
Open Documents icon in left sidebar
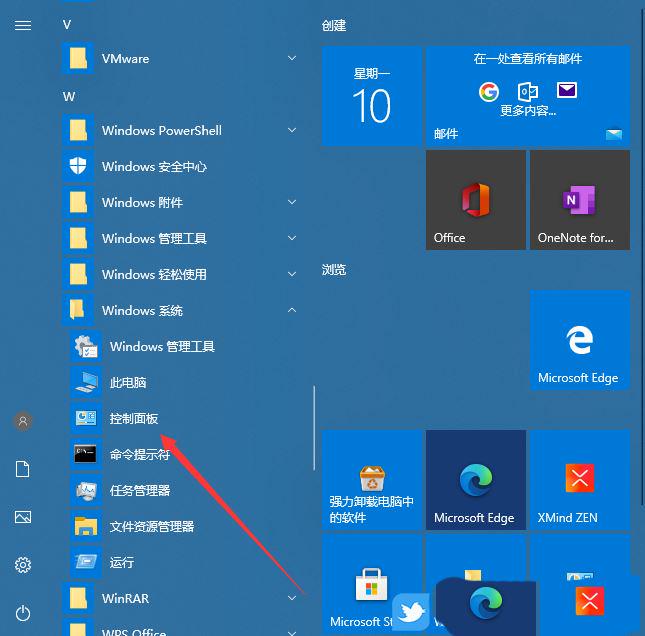23,469
